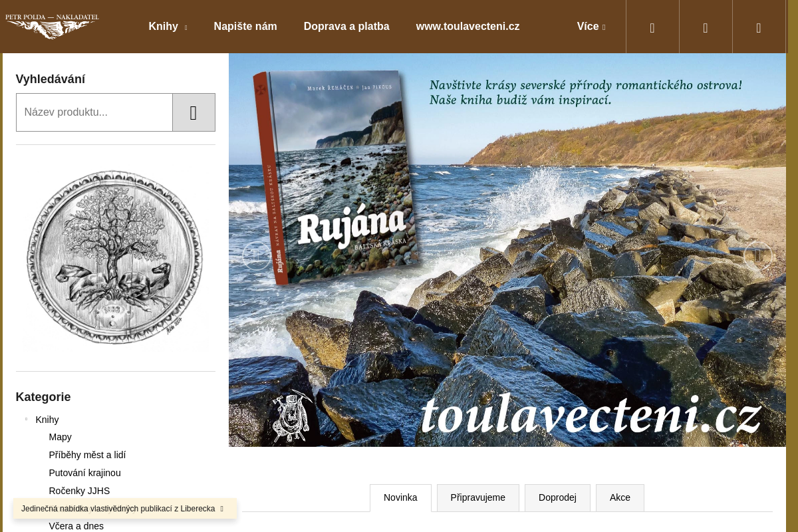This screenshot has height=532, width=798.
Task: Open Příběhy měst a lidí category
Action: 87,455
